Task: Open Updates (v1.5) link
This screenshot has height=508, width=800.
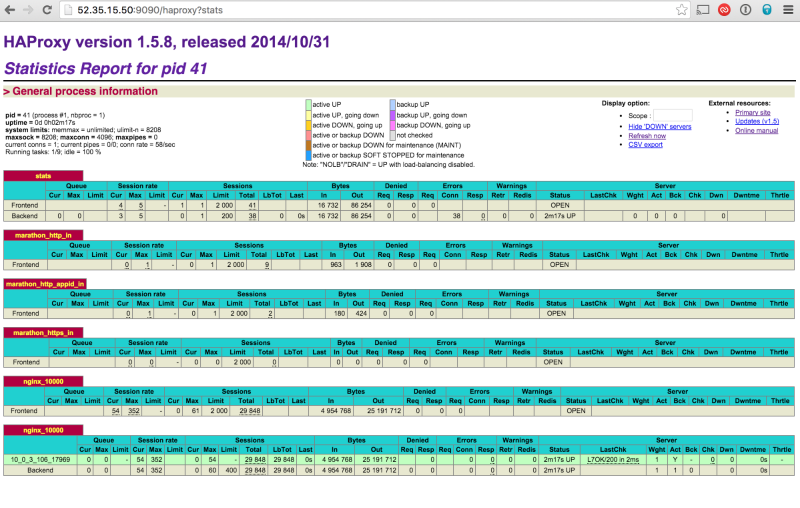Action: point(757,121)
